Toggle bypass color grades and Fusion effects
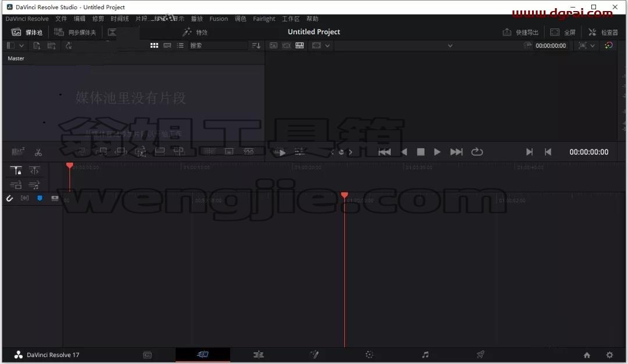 pos(609,46)
